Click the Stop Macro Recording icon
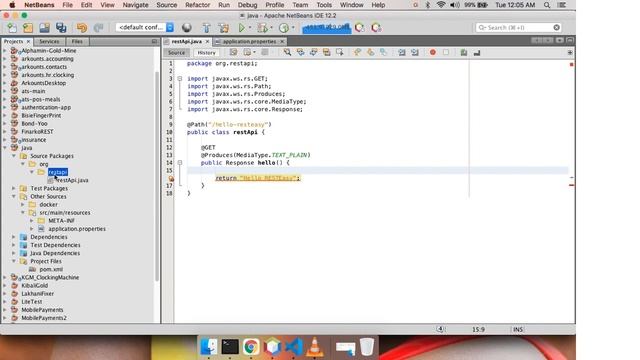 446,52
